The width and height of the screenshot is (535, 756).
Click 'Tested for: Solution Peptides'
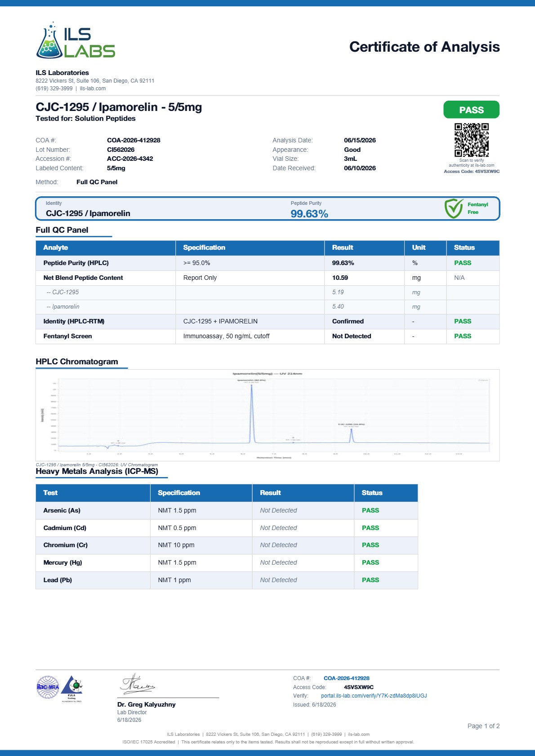coord(85,119)
